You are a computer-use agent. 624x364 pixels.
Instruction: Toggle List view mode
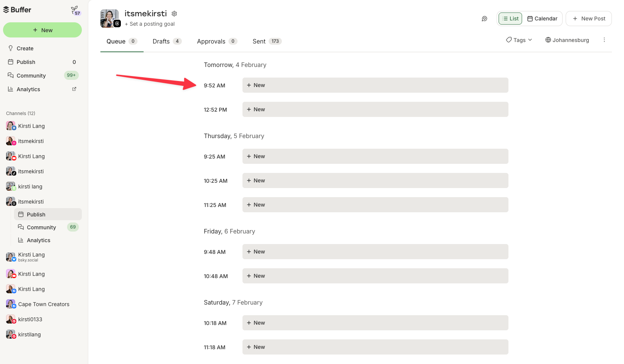(510, 18)
